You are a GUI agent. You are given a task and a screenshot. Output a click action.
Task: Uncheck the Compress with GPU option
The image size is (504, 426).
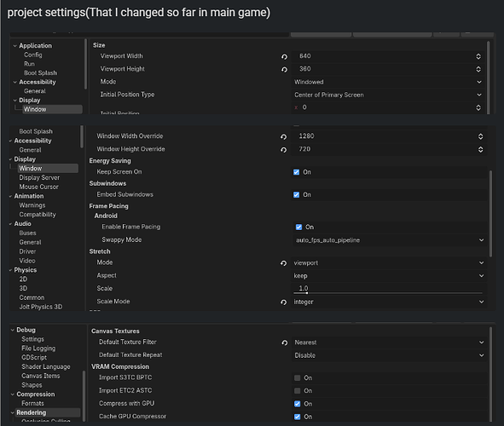coord(298,404)
